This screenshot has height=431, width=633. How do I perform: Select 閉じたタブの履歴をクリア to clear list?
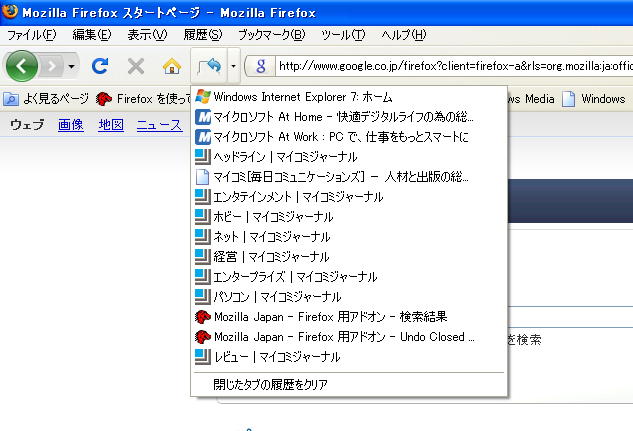click(x=349, y=385)
